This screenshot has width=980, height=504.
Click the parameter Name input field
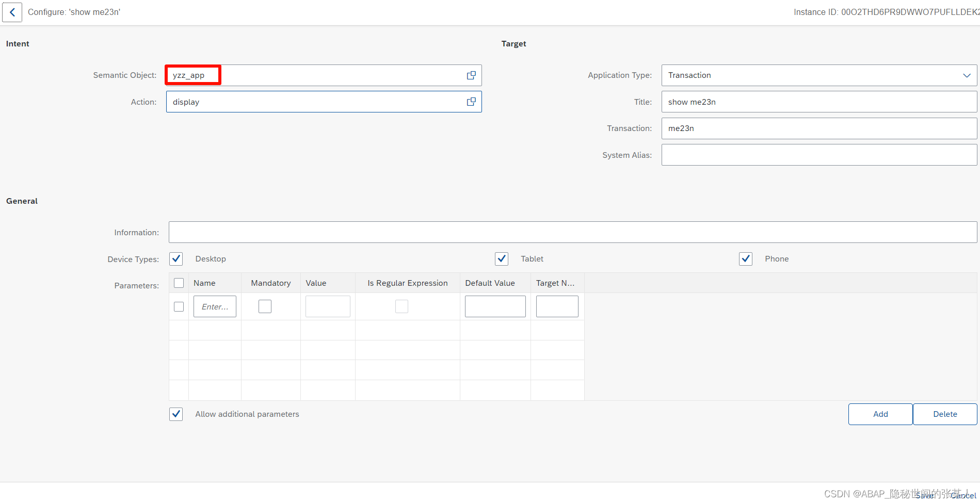(215, 306)
